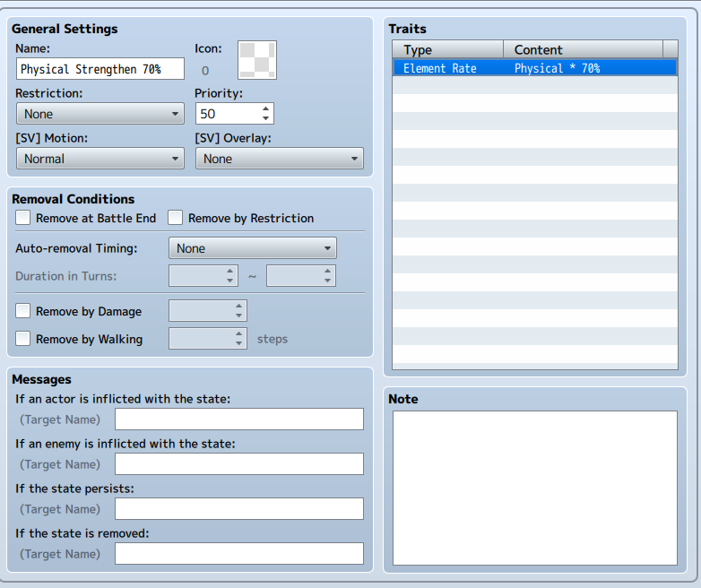The image size is (701, 588).
Task: Decrease Priority with the down arrow
Action: pyautogui.click(x=266, y=119)
